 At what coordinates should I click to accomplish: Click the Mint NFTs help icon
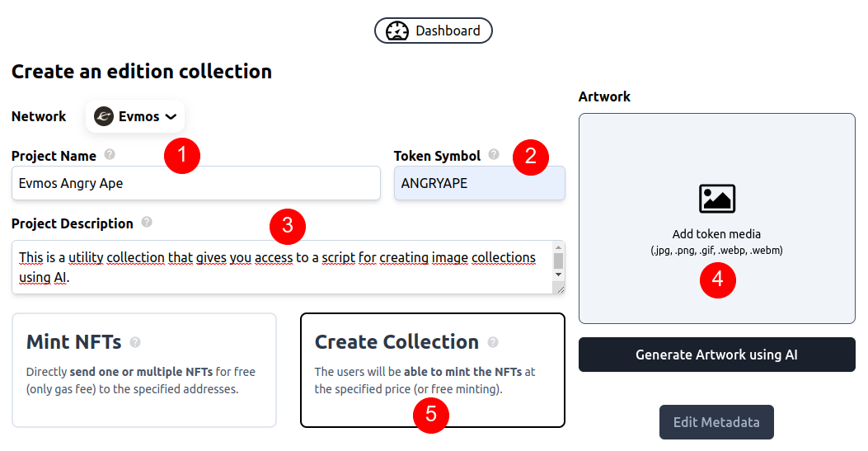click(135, 342)
